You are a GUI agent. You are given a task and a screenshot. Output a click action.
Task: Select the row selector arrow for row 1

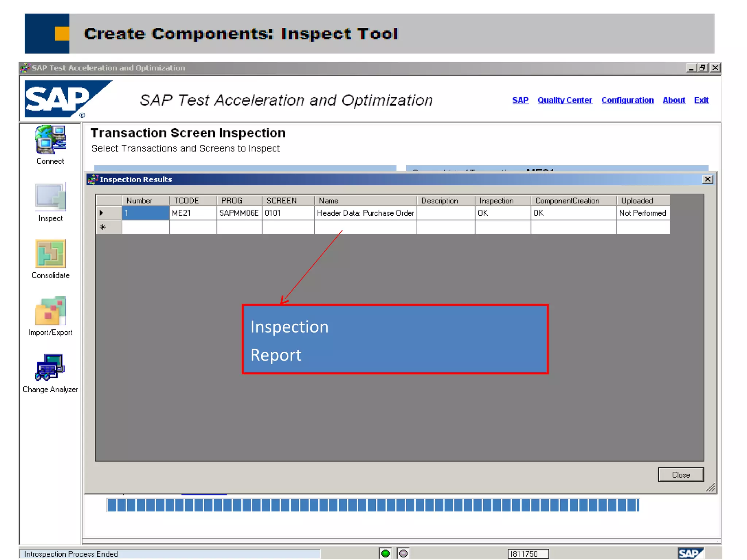click(109, 213)
